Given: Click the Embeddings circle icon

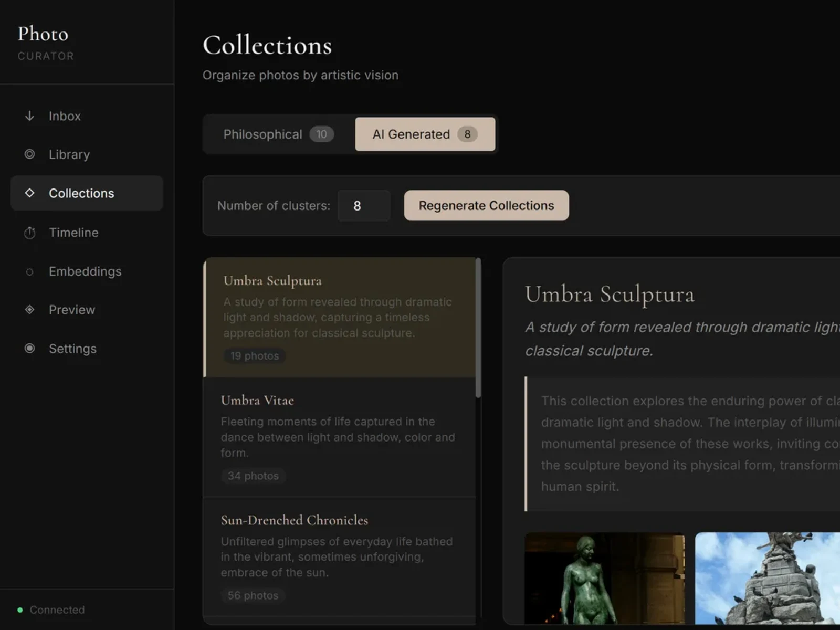Looking at the screenshot, I should point(29,271).
